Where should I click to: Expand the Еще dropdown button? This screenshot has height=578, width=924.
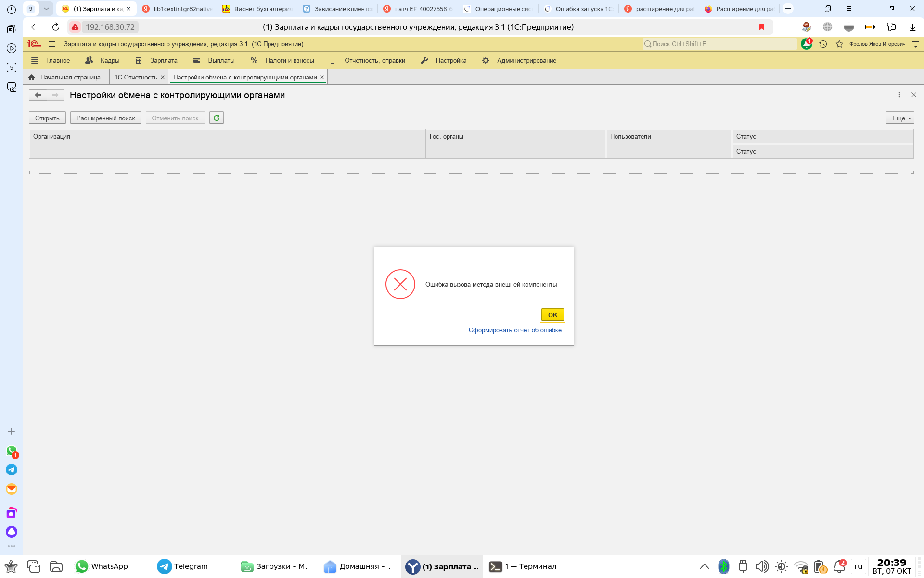pyautogui.click(x=899, y=118)
